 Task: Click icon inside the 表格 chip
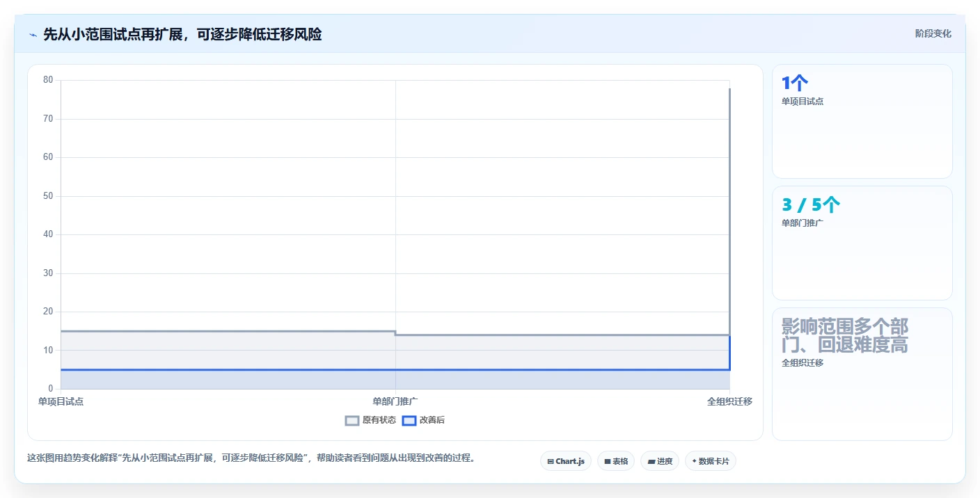[608, 461]
